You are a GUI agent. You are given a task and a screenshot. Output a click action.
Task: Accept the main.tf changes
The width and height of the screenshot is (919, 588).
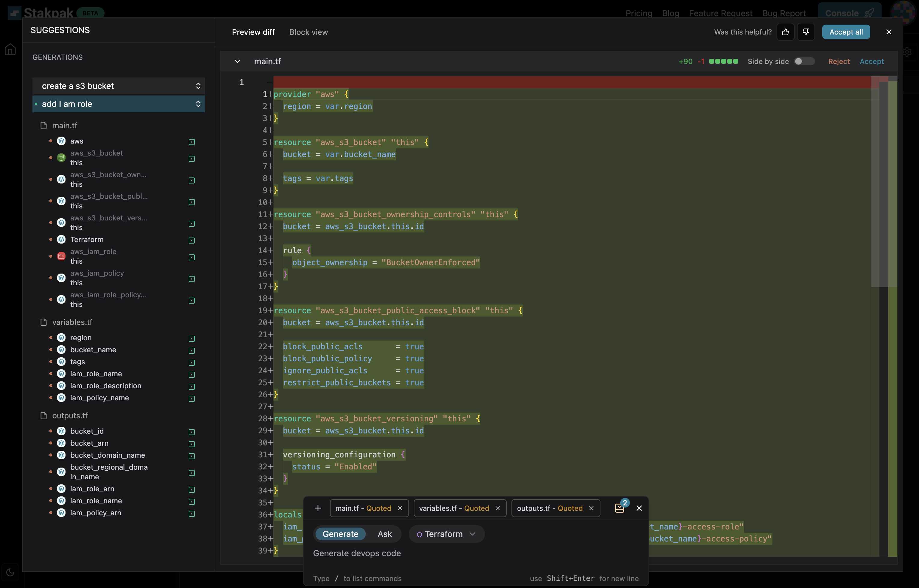click(872, 62)
